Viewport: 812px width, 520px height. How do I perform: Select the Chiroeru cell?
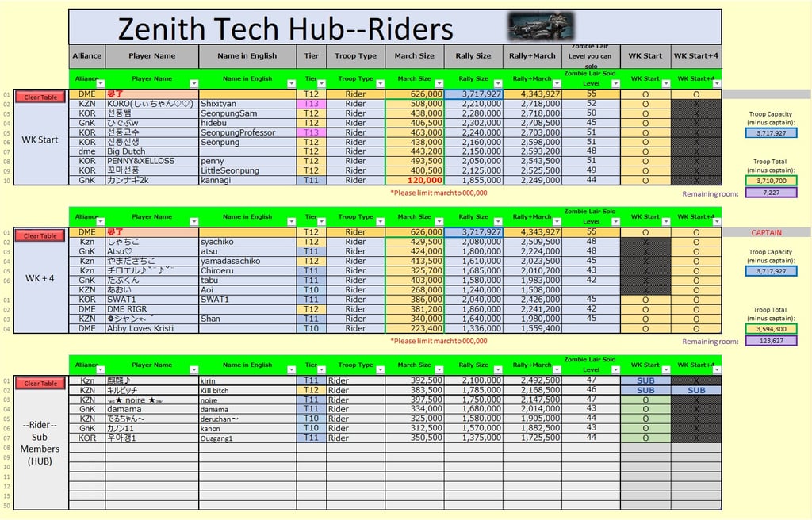coord(247,271)
